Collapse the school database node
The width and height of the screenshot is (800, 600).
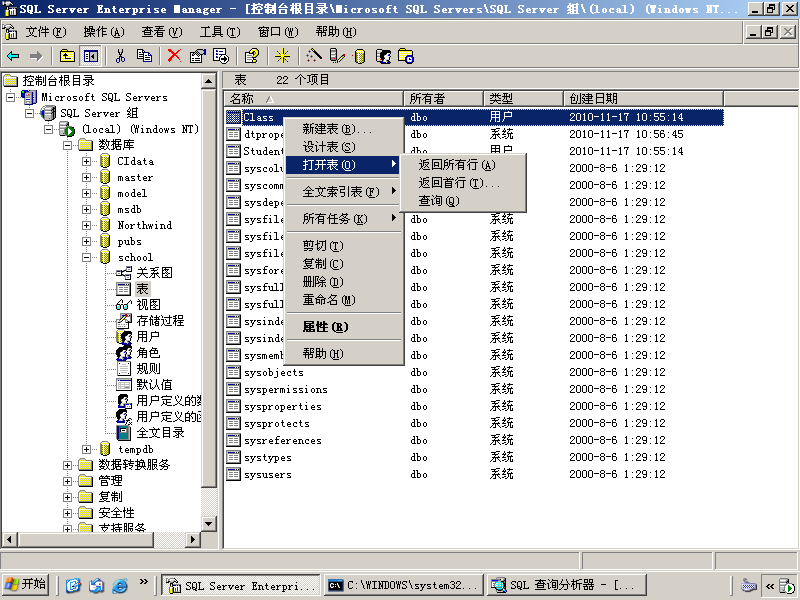click(86, 258)
